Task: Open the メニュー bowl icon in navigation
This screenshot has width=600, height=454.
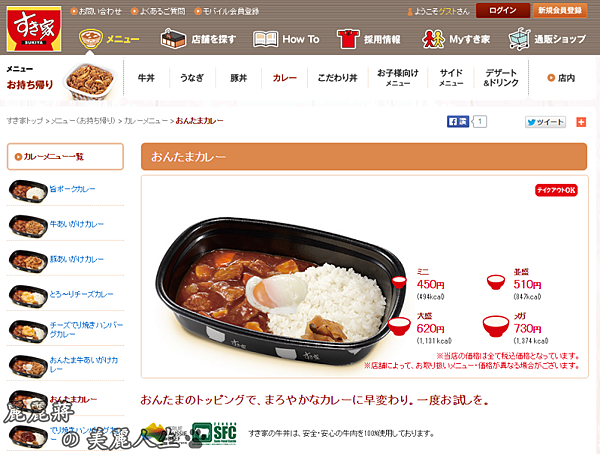Action: point(91,39)
